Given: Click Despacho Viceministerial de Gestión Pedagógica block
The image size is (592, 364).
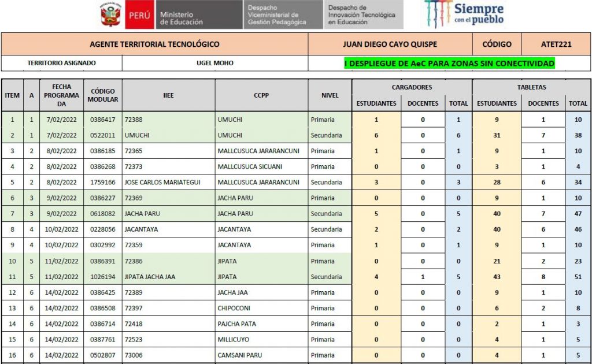Looking at the screenshot, I should pyautogui.click(x=283, y=15).
